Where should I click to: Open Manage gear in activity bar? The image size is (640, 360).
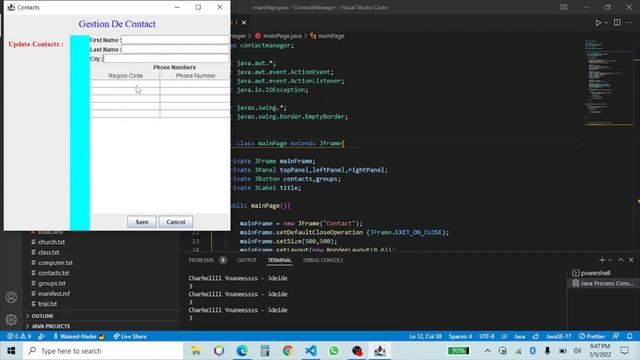tap(11, 319)
